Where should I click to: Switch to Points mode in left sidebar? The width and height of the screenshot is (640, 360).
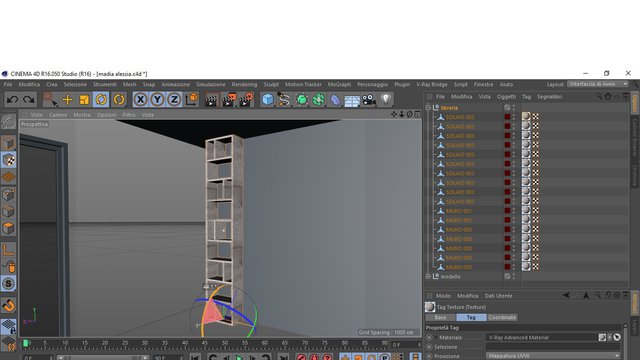click(x=9, y=195)
